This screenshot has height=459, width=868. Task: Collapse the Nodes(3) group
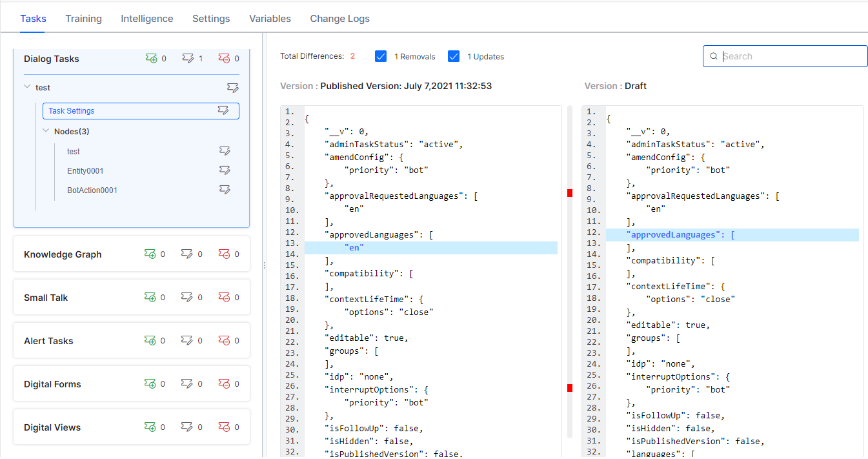[46, 131]
